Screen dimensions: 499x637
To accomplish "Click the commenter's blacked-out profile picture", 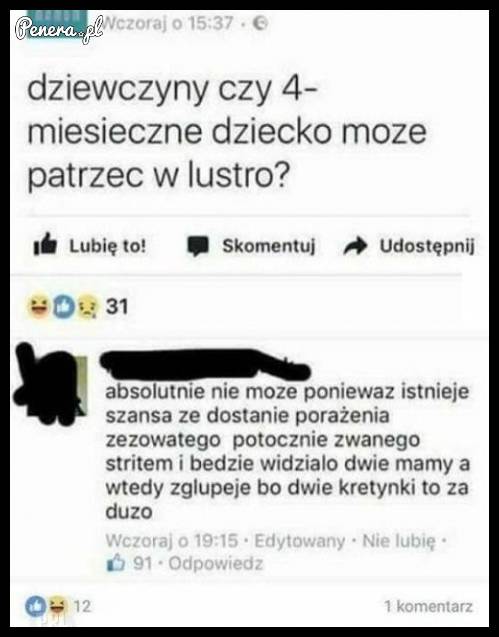I will [51, 384].
